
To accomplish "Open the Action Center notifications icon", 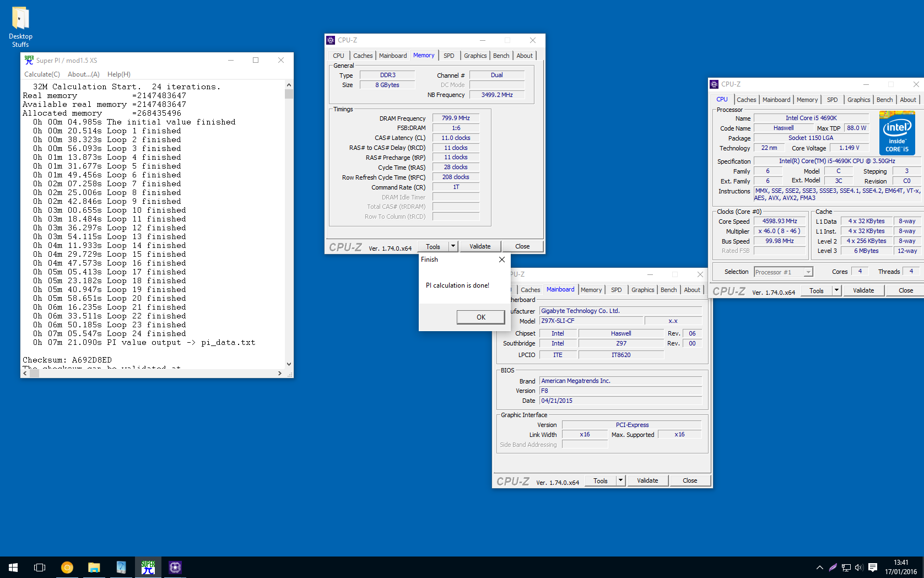I will [x=873, y=567].
